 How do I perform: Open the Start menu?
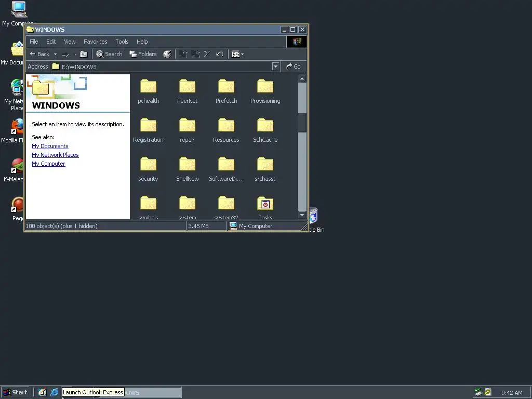click(15, 392)
